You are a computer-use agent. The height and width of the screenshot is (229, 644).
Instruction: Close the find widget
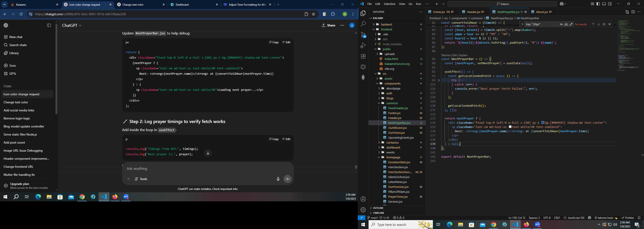coord(610,24)
